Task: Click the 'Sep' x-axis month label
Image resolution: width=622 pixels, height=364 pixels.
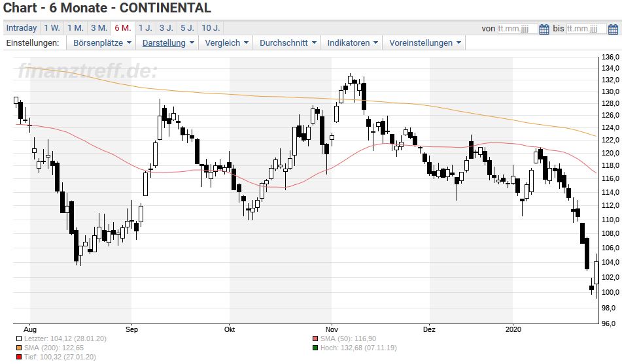Action: click(131, 329)
